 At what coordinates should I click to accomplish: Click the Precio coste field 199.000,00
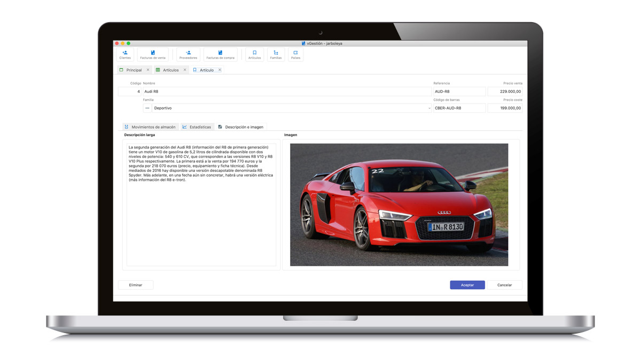click(505, 108)
